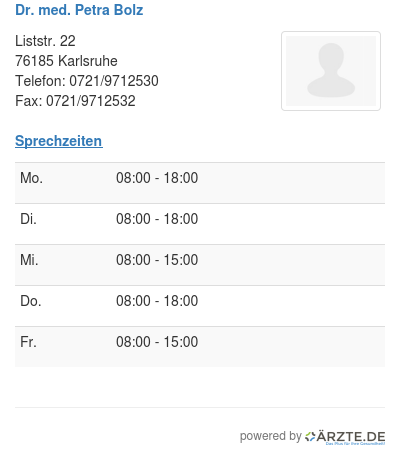Select the Fax number 0721/9712532
Screen dimensions: 400x457
point(91,101)
